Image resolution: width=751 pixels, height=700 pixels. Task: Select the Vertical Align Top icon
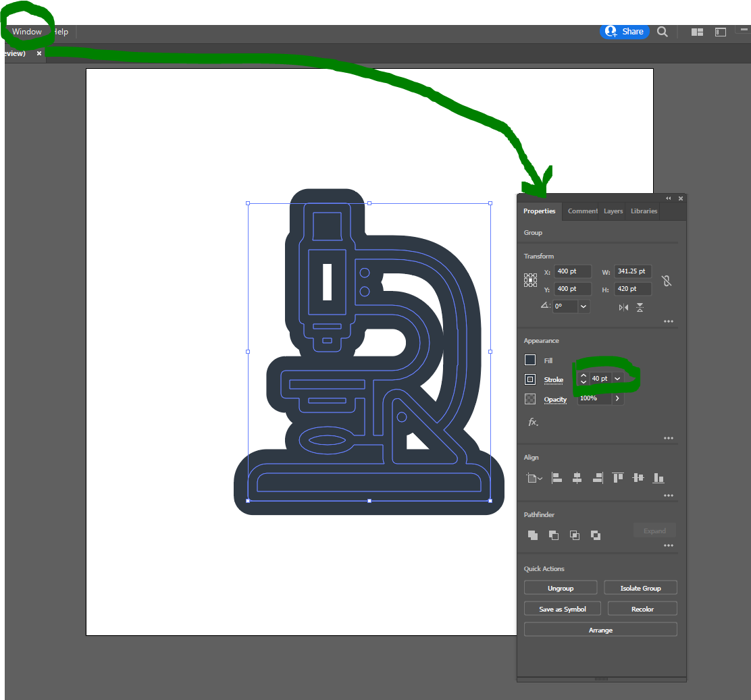[617, 478]
